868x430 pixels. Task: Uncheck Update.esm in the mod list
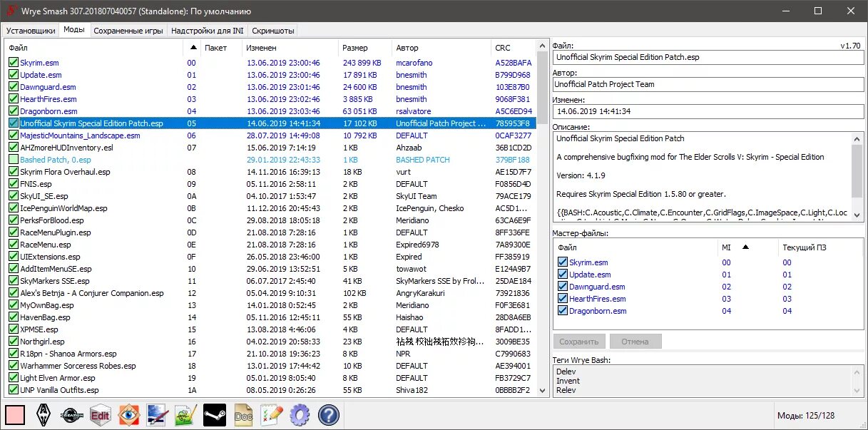[x=14, y=75]
